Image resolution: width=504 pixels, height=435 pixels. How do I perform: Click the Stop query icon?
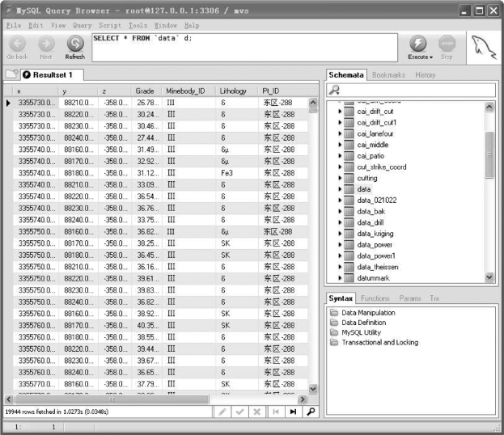pyautogui.click(x=446, y=44)
